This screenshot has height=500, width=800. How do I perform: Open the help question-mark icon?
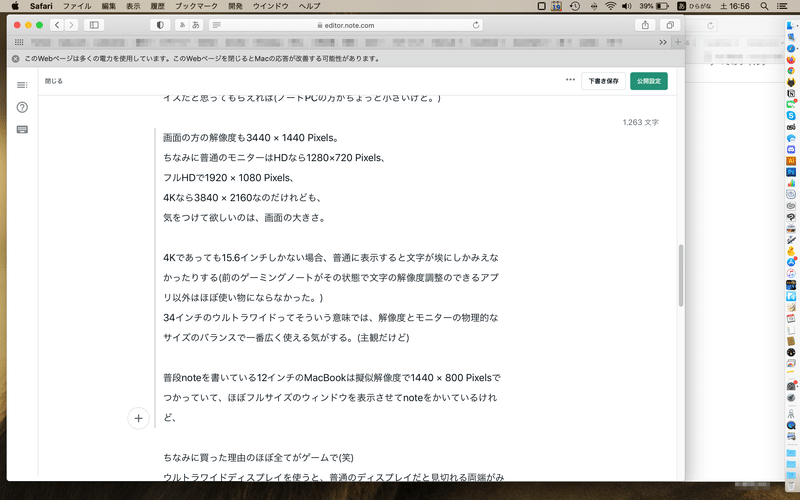click(22, 107)
